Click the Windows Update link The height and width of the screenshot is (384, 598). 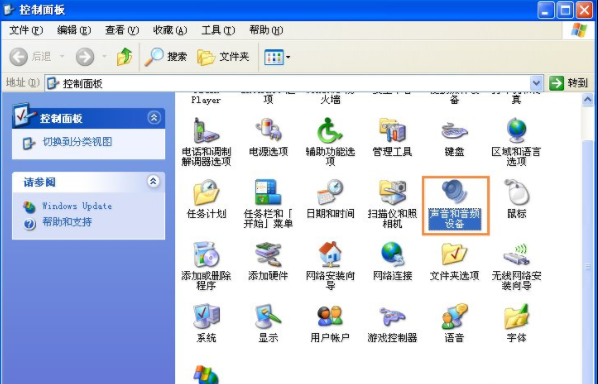click(x=77, y=206)
